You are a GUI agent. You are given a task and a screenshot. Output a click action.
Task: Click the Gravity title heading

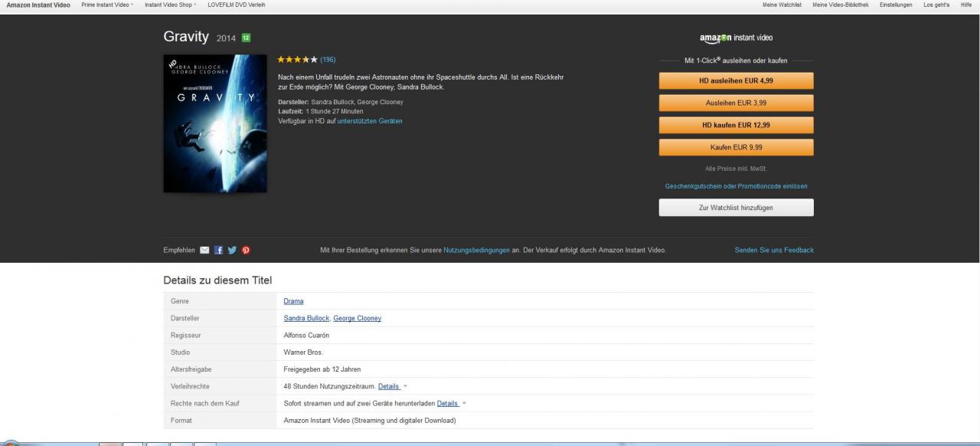(x=186, y=37)
